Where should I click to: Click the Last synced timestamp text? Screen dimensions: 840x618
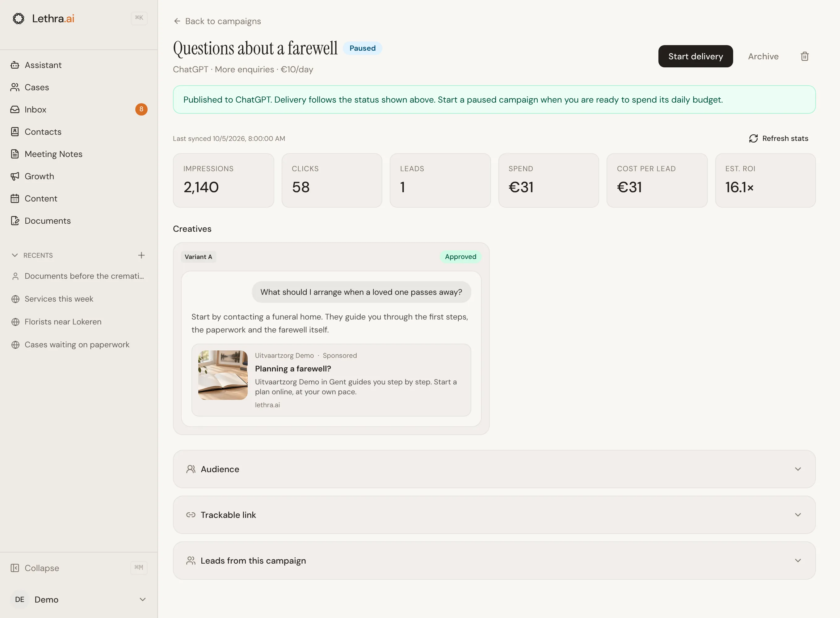[x=229, y=138]
